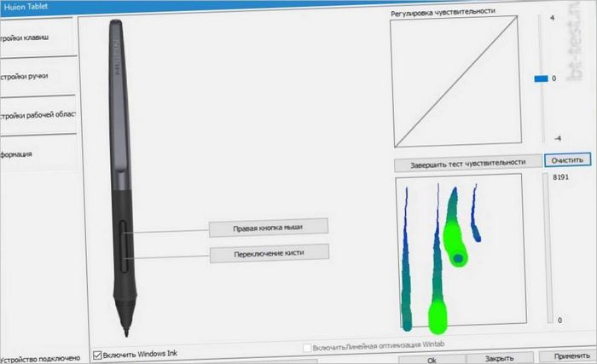
Task: Toggle the Wintab linear optimization checkbox
Action: (307, 348)
